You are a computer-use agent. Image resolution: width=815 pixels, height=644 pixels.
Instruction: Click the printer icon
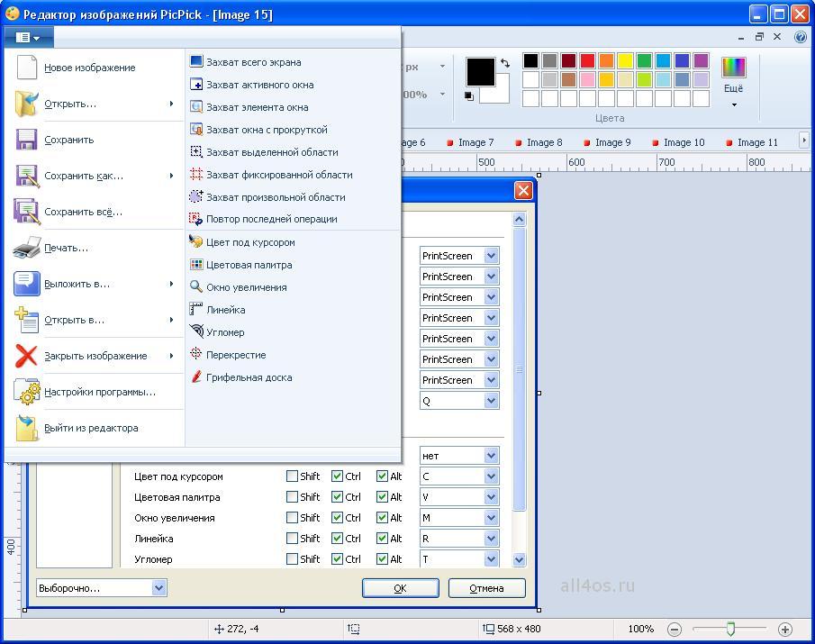click(x=26, y=248)
